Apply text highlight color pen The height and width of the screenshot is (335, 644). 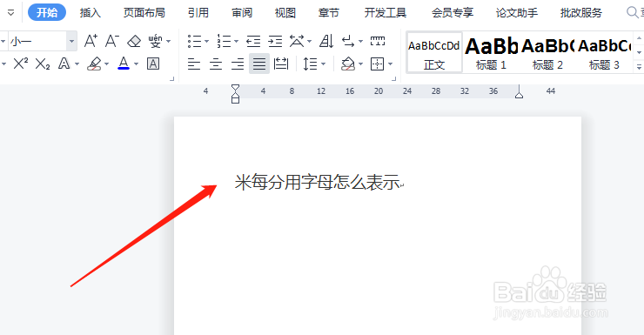(x=95, y=64)
